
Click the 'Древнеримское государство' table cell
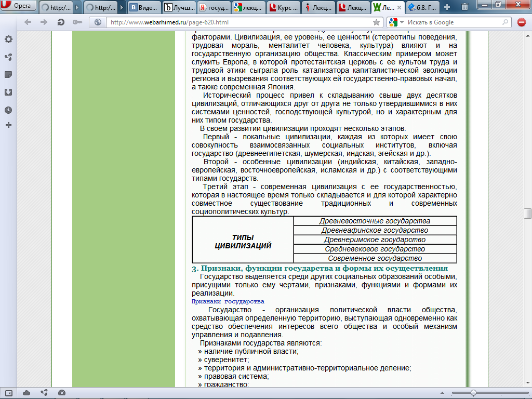click(x=375, y=240)
